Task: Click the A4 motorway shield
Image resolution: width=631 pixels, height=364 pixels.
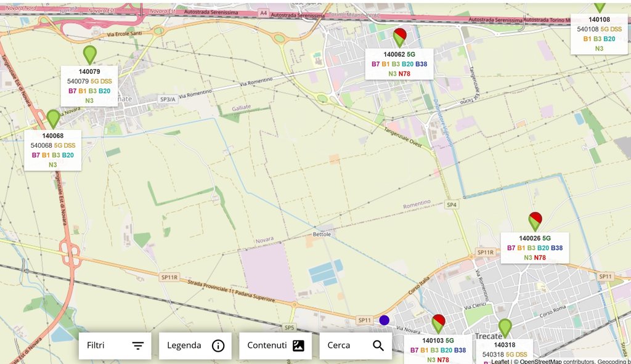Action: click(x=263, y=13)
